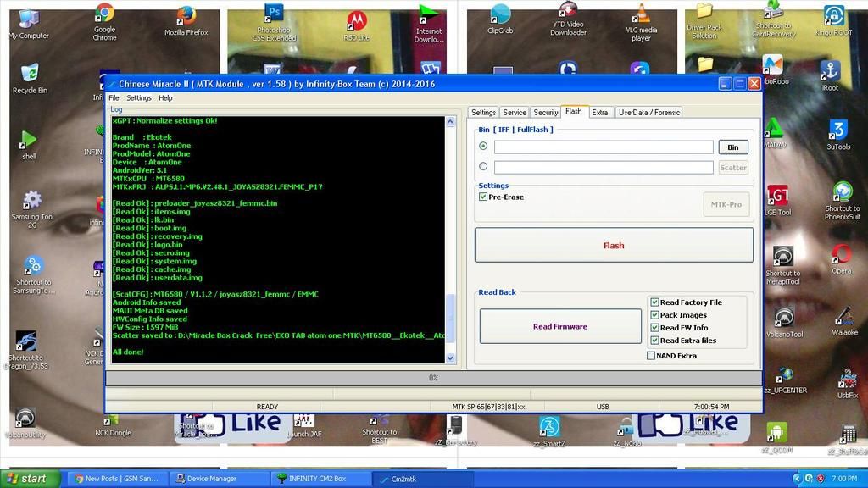Open the VolcanoTool desktop shortcut

pos(784,318)
